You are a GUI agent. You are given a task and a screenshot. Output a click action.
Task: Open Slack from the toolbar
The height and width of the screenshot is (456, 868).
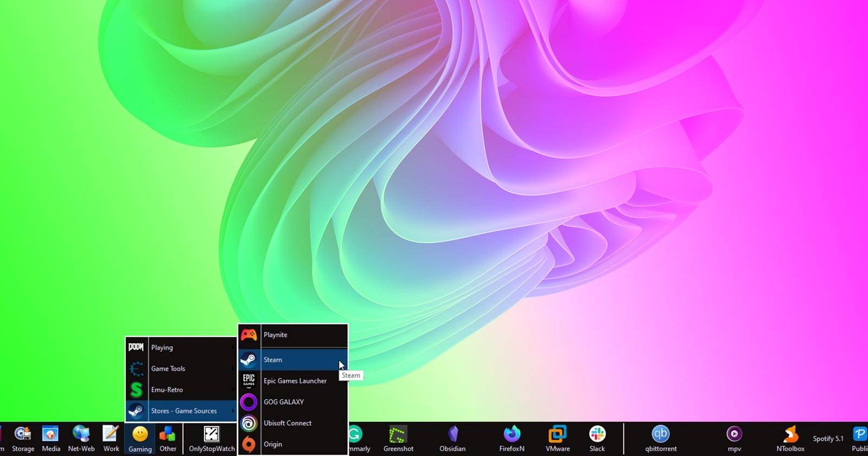point(597,439)
